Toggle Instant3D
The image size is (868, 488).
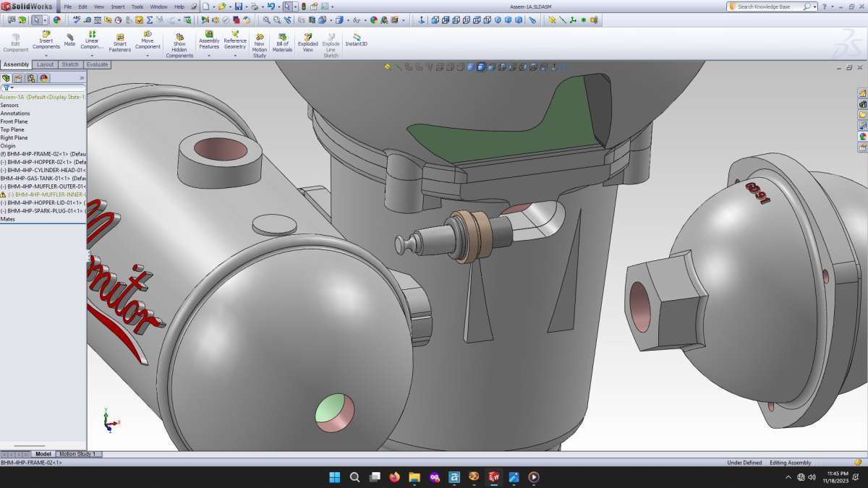click(356, 39)
